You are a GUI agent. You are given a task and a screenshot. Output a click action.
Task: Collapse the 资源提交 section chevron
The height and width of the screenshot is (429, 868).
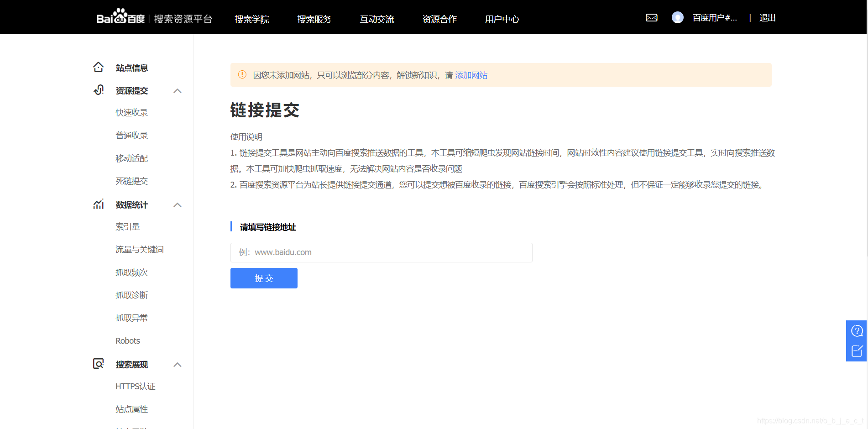tap(178, 91)
